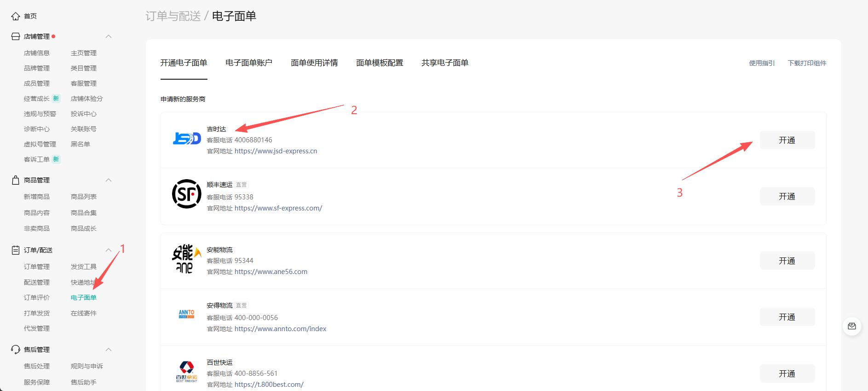Collapse the 订单/配送 menu section
Viewport: 868px width, 391px height.
pyautogui.click(x=109, y=250)
